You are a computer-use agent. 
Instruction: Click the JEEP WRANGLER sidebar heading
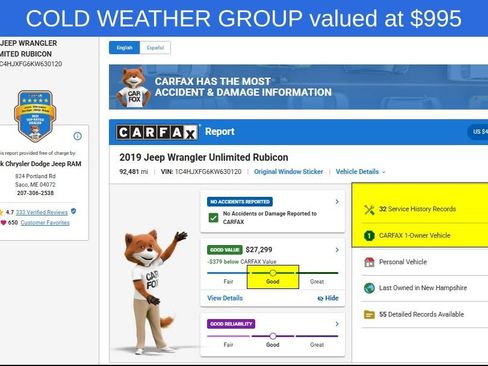29,43
